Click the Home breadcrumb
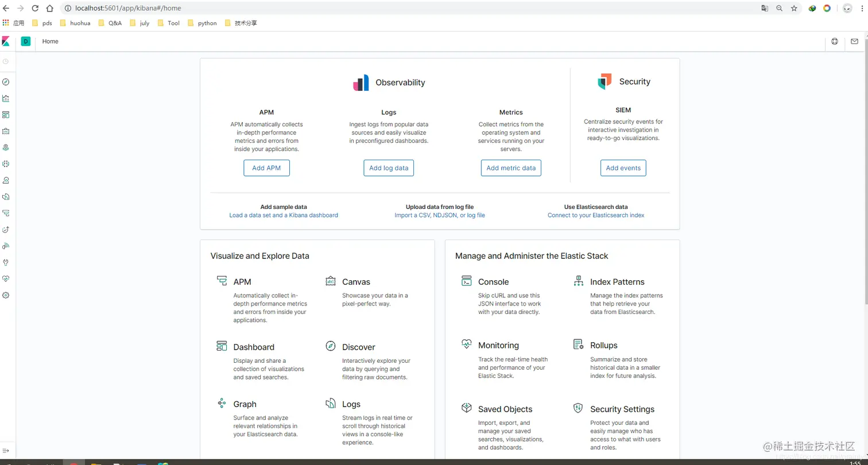The height and width of the screenshot is (465, 868). coord(51,41)
